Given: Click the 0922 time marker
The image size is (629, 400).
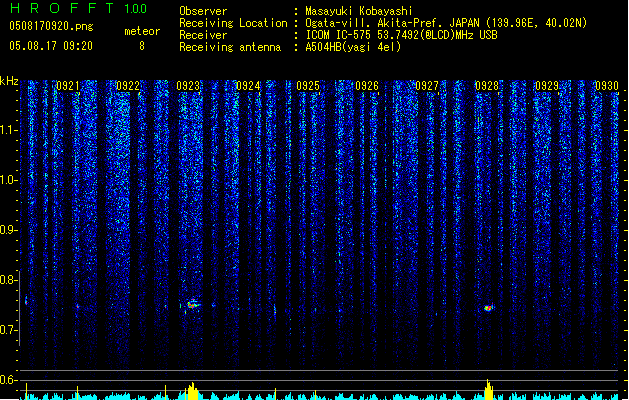Looking at the screenshot, I should pos(128,86).
